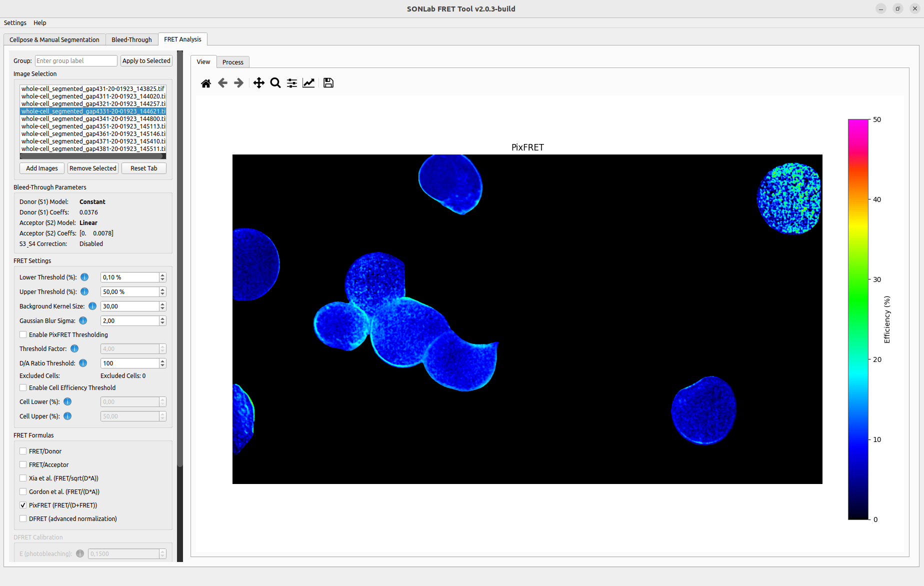Click the Threshold Factor spinner arrows
The width and height of the screenshot is (924, 586).
point(162,348)
